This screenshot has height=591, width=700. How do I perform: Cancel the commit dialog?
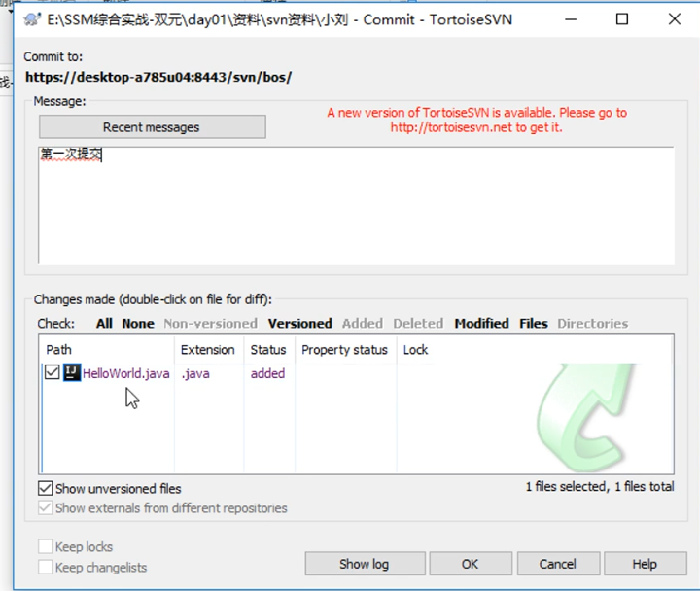[558, 564]
